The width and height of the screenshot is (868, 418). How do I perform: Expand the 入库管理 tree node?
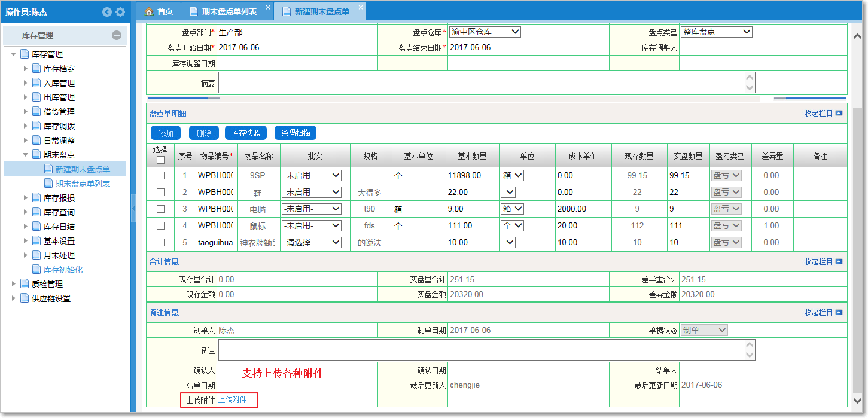tap(26, 83)
